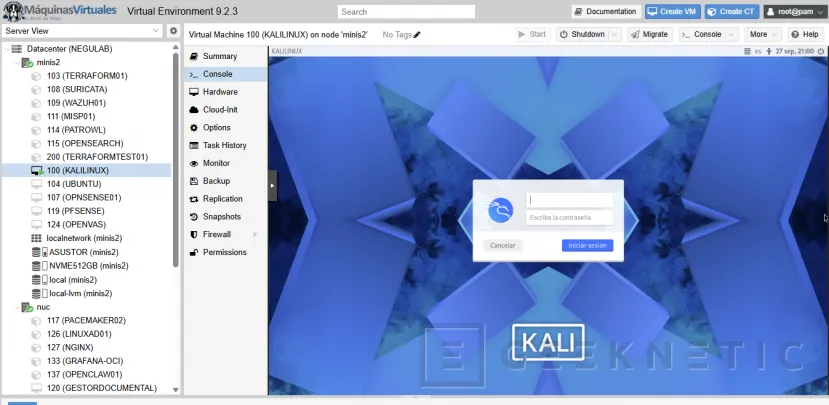Viewport: 829px width, 405px height.
Task: Open the Documentation page
Action: [606, 12]
